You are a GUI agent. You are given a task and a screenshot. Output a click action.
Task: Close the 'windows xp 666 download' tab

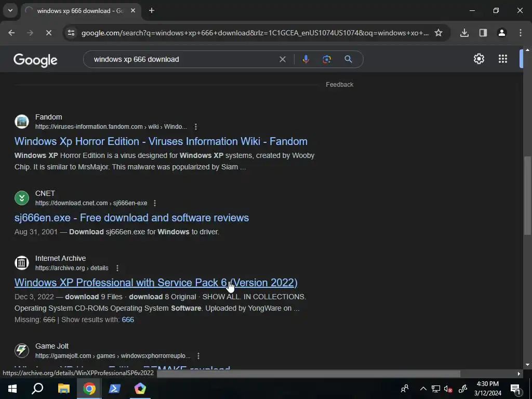point(133,10)
